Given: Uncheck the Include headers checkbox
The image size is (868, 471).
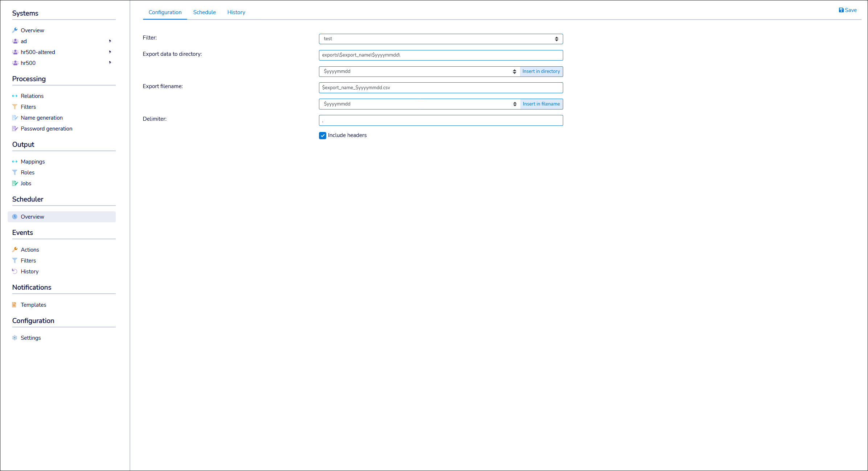Looking at the screenshot, I should coord(322,136).
